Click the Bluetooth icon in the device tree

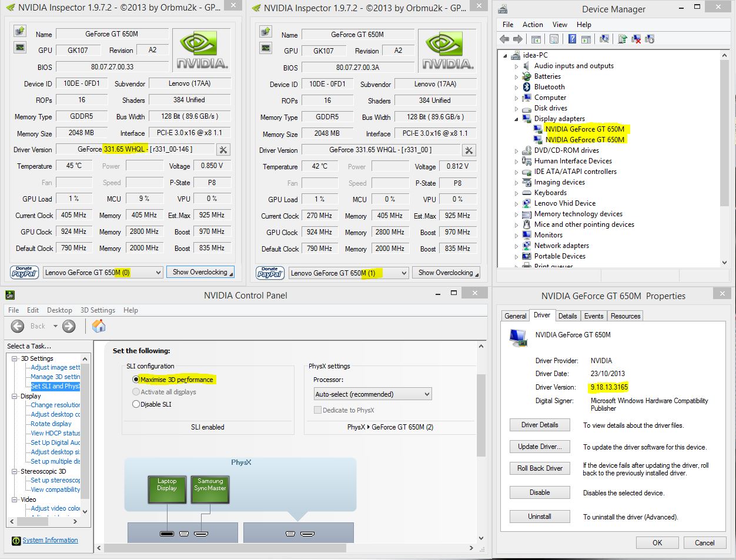527,87
